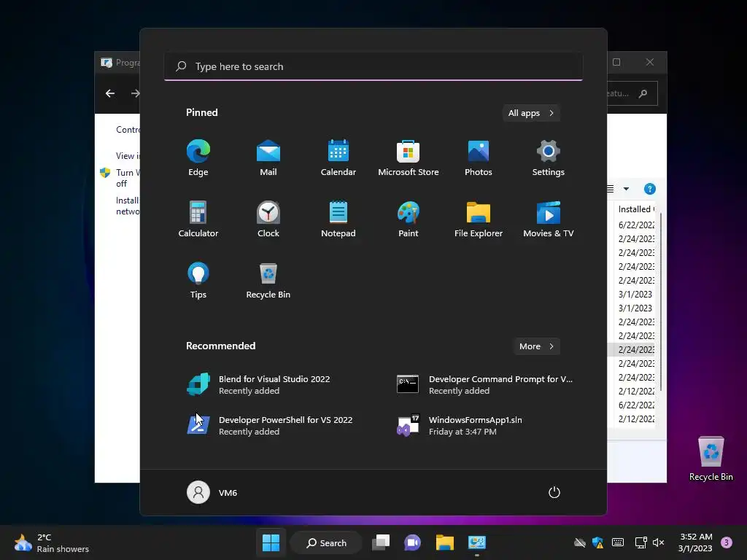Click the power button in Start menu
This screenshot has width=747, height=560.
point(554,492)
